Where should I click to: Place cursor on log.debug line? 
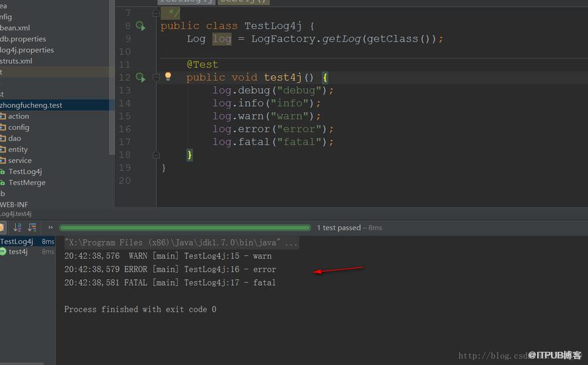[273, 90]
